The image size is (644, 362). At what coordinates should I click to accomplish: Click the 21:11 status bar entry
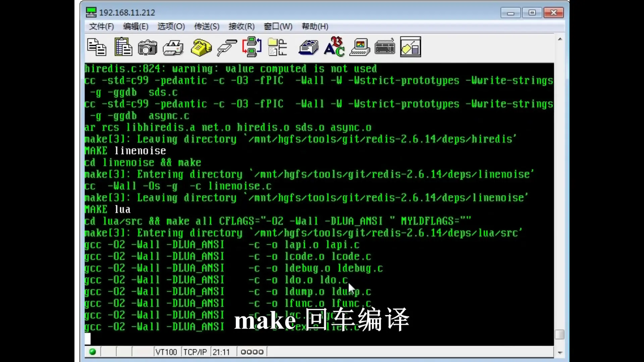[221, 352]
